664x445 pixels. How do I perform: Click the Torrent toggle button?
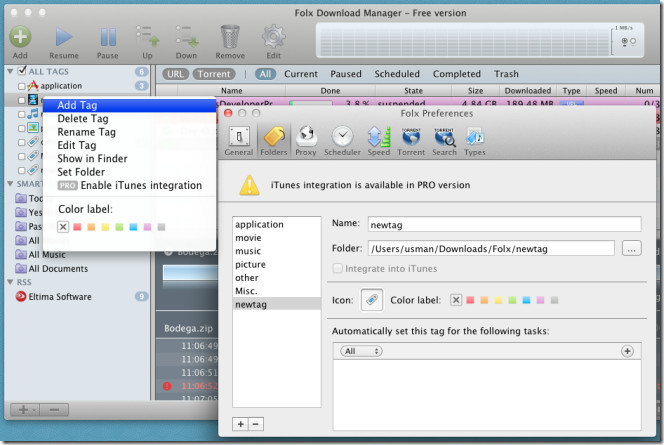point(217,74)
